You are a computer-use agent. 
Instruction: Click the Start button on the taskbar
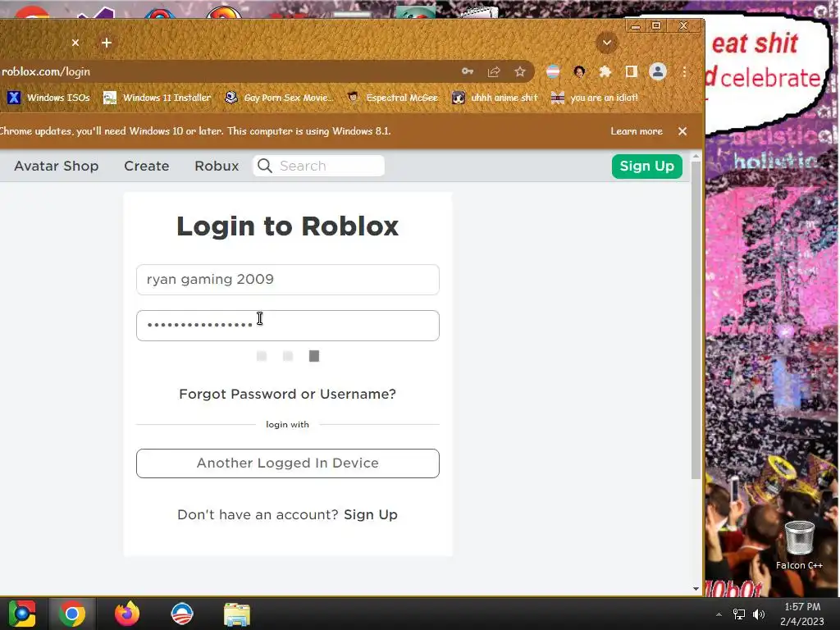click(x=22, y=614)
